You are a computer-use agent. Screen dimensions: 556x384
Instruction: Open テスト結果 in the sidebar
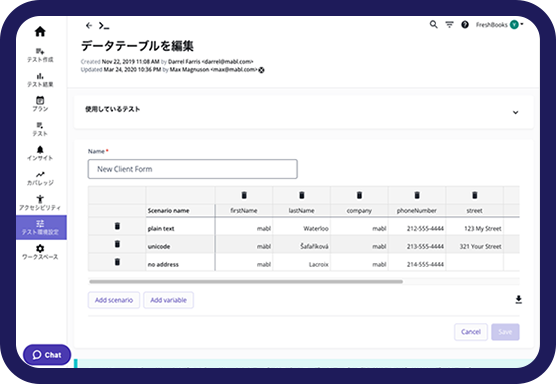point(40,80)
